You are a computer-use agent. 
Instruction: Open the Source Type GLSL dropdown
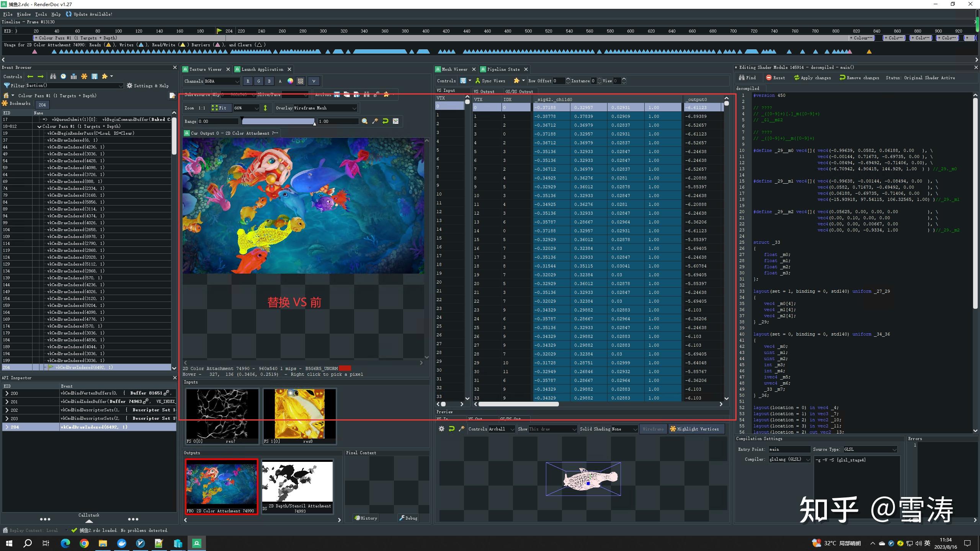(870, 449)
